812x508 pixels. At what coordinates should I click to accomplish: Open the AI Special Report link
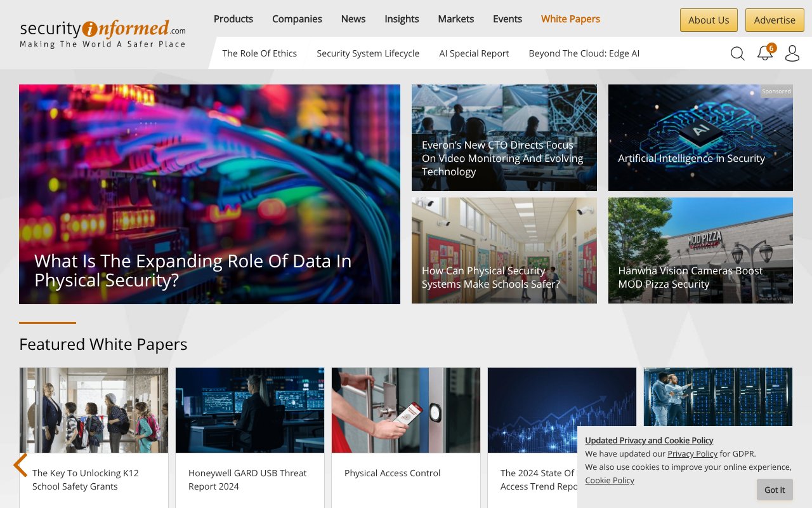tap(474, 53)
